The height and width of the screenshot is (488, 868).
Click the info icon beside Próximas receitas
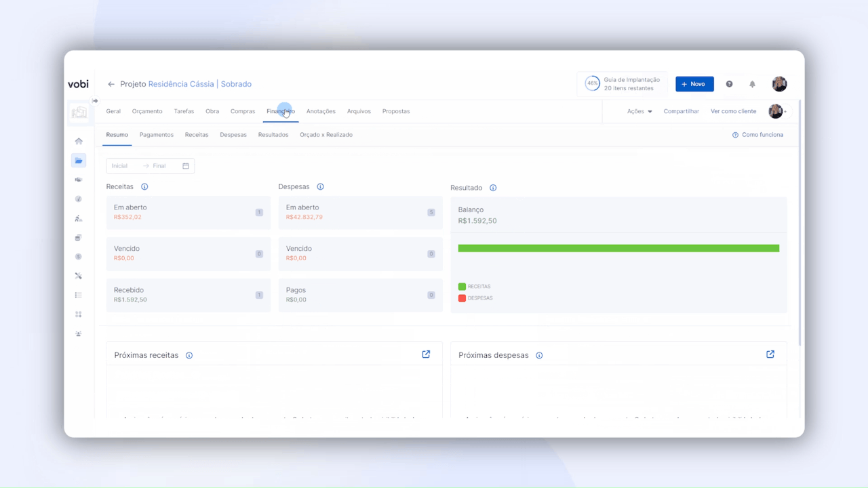pos(189,355)
